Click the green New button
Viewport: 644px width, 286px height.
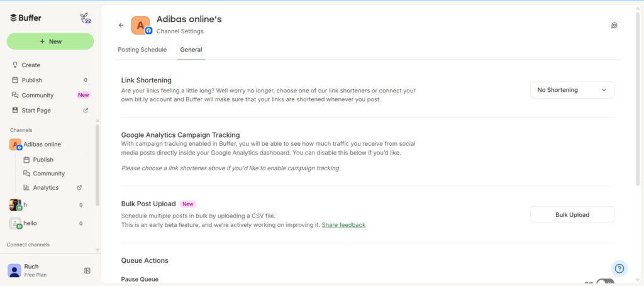[50, 41]
